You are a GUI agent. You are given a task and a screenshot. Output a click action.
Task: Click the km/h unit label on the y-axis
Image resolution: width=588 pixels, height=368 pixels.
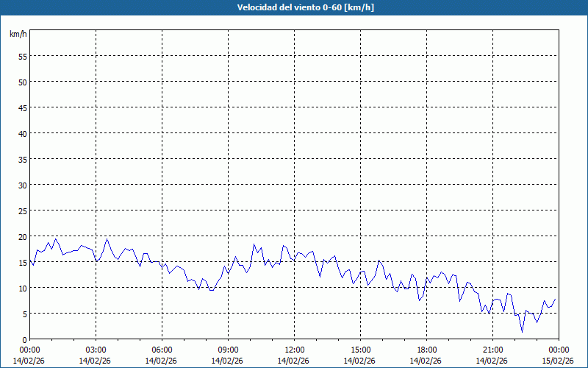(18, 35)
